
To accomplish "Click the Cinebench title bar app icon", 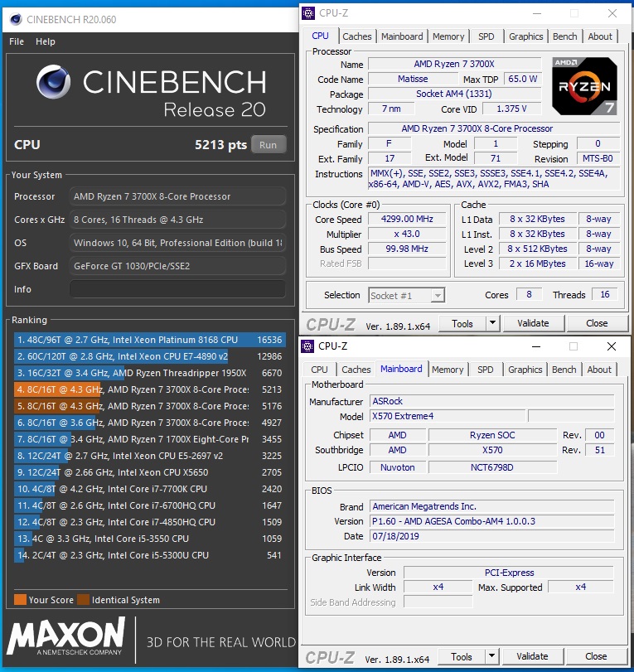I will [14, 18].
